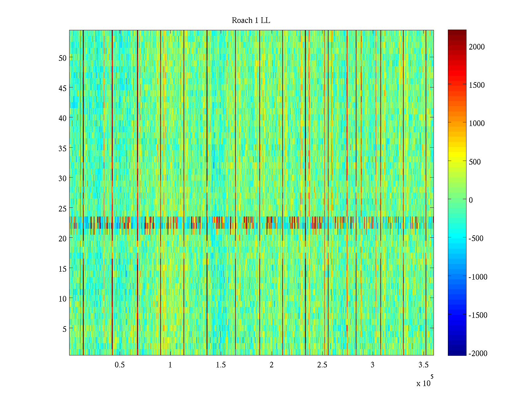The width and height of the screenshot is (532, 399).
Task: Select the x-axis tick label 3.5
Action: [423, 365]
